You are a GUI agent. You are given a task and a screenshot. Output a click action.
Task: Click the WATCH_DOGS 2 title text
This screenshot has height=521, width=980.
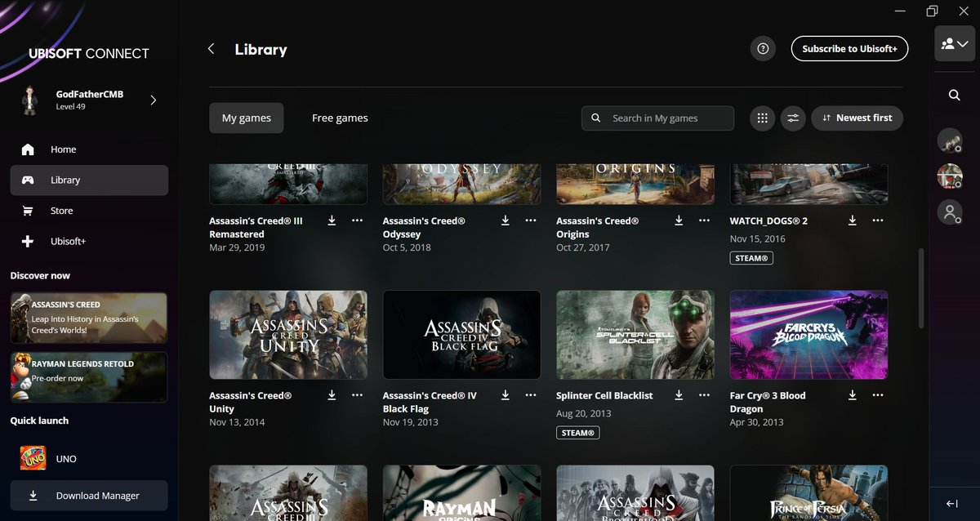click(x=768, y=220)
